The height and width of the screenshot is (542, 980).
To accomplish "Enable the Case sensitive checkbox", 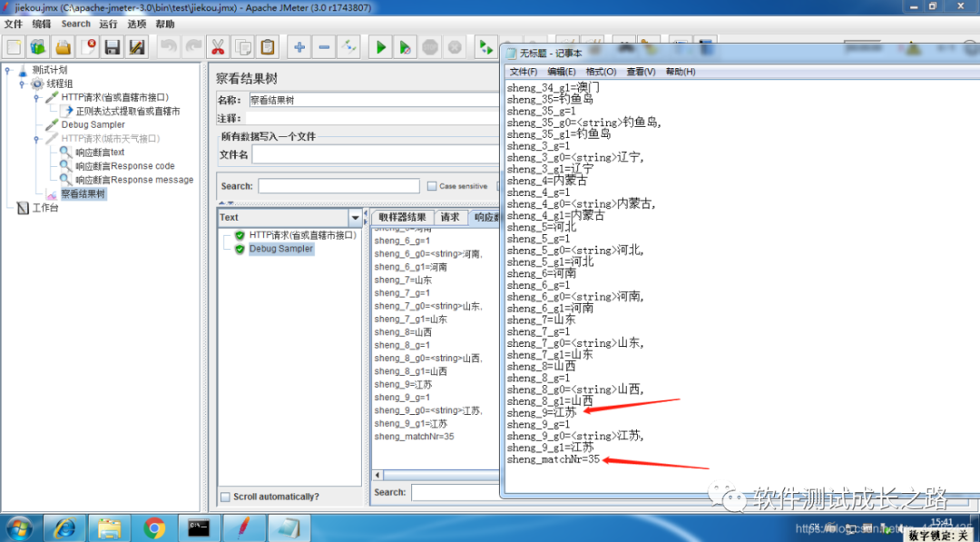I will coord(431,186).
